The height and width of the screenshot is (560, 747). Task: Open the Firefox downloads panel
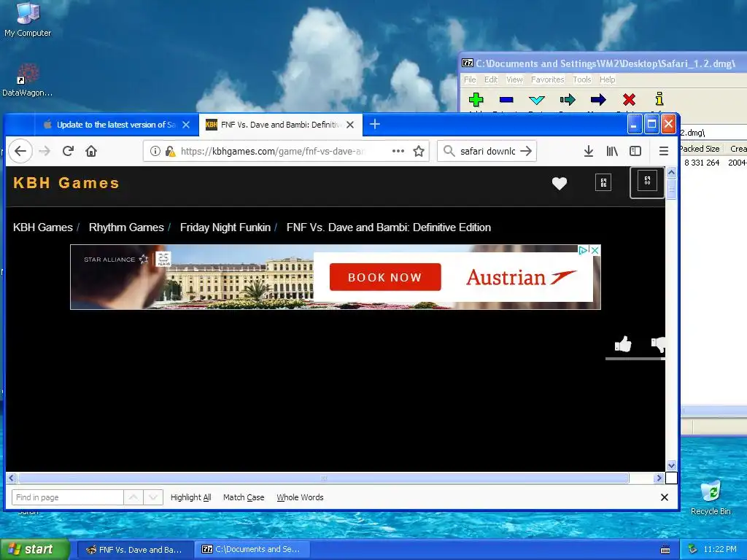589,151
